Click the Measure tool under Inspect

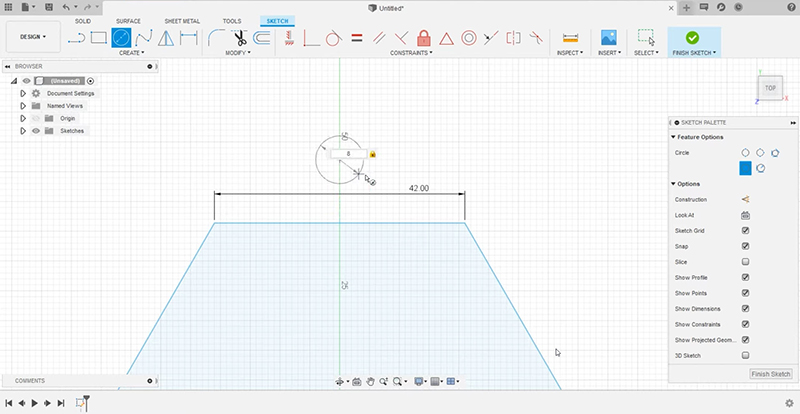pos(570,38)
